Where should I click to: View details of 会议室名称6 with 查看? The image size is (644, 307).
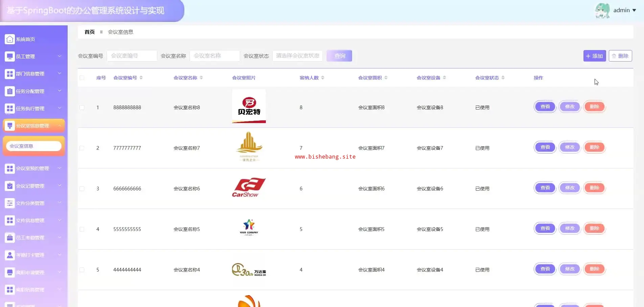[x=545, y=188]
